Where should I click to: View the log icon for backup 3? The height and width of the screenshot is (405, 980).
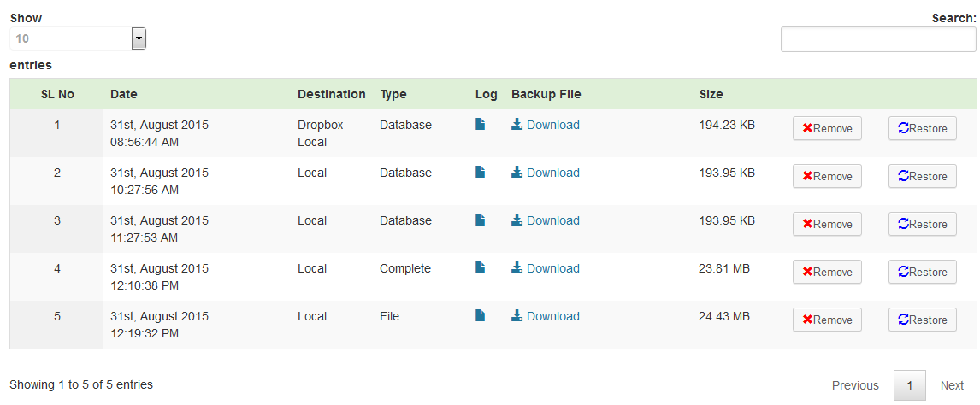[481, 220]
